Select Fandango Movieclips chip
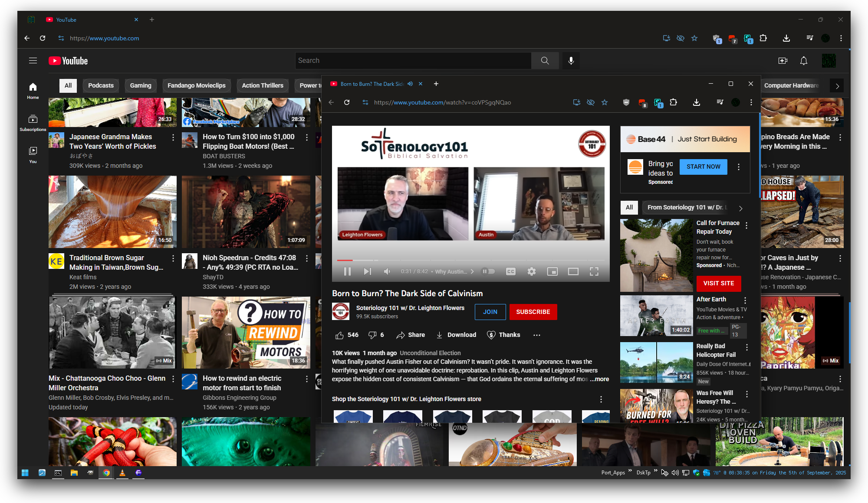The image size is (868, 503). coord(197,85)
